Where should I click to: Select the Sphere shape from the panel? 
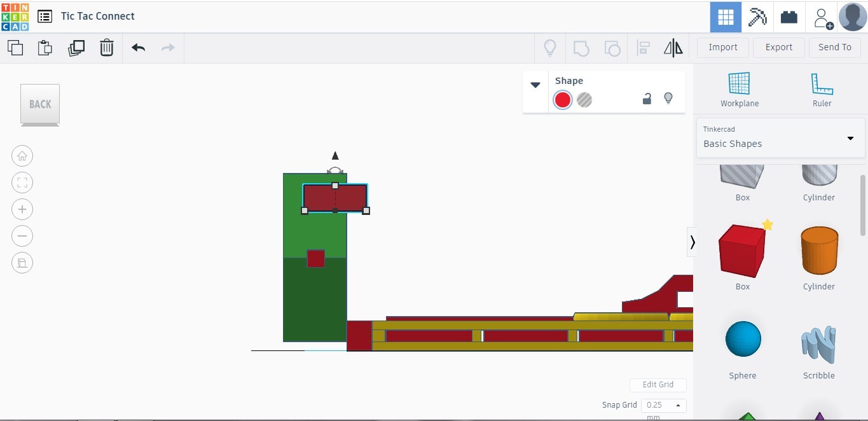coord(742,339)
